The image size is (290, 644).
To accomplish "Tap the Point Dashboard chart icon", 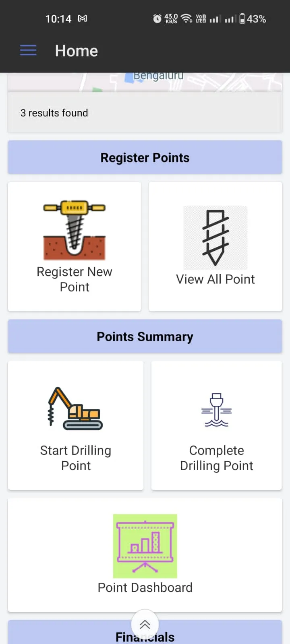I will pos(145,546).
